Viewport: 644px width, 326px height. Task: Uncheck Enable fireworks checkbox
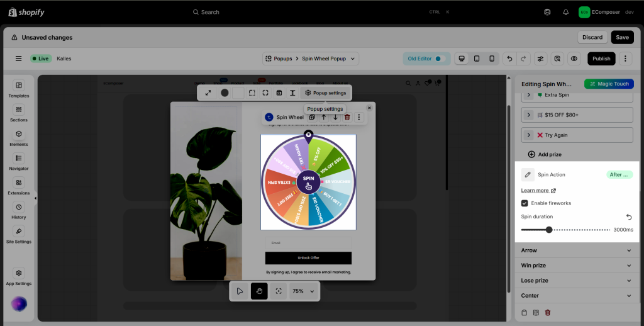point(525,203)
